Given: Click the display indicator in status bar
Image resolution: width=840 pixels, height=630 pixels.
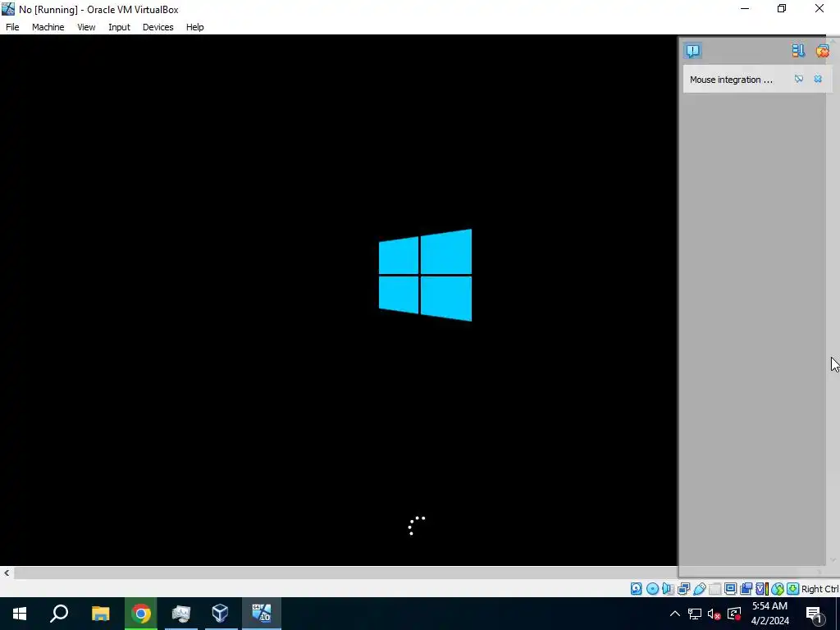Looking at the screenshot, I should coord(730,589).
